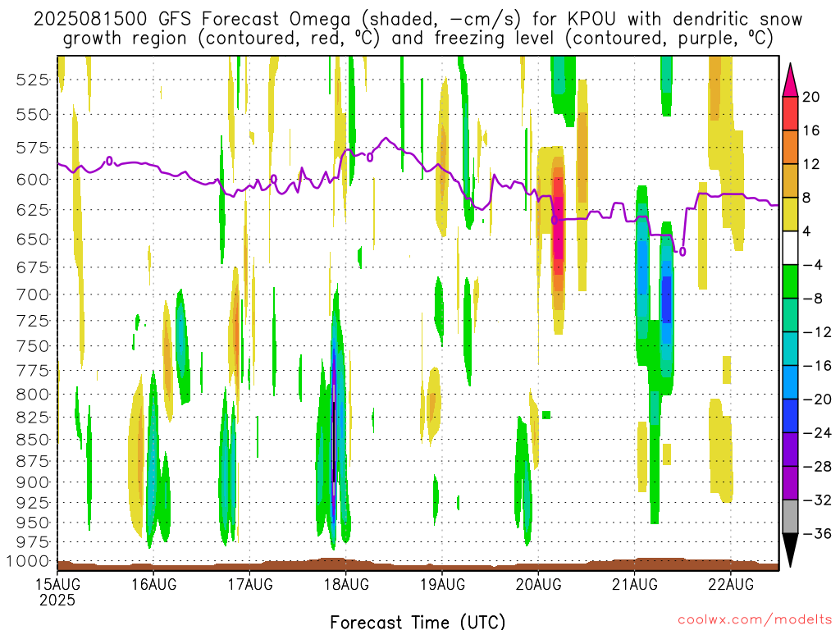The image size is (840, 630).
Task: Click the 575 pressure level label
Action: click(x=33, y=148)
